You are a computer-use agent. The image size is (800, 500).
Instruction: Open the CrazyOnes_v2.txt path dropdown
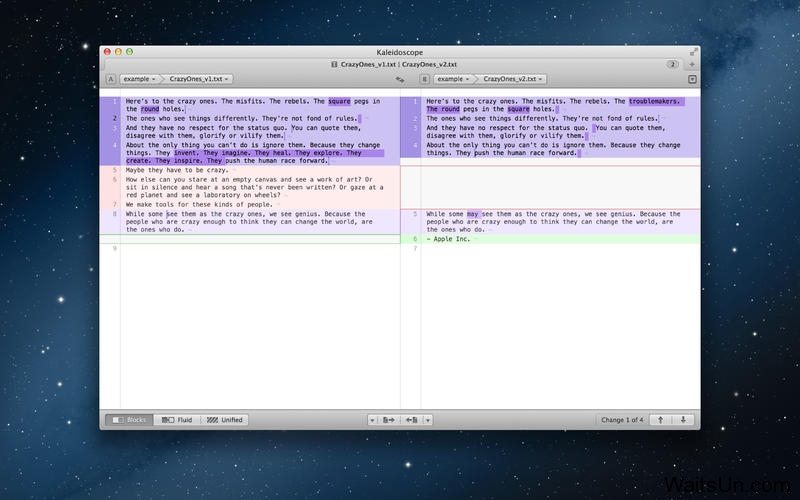point(514,78)
